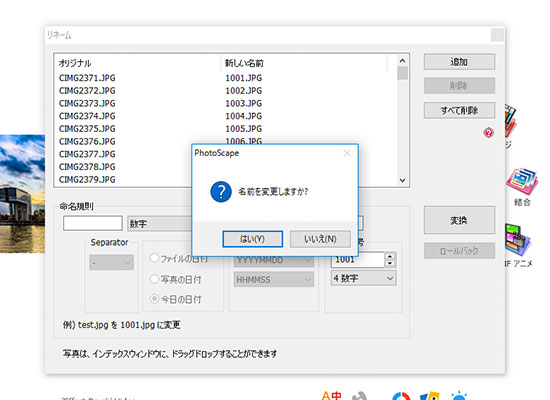Click the ロールバック rollback button
This screenshot has width=550, height=400.
tap(459, 251)
